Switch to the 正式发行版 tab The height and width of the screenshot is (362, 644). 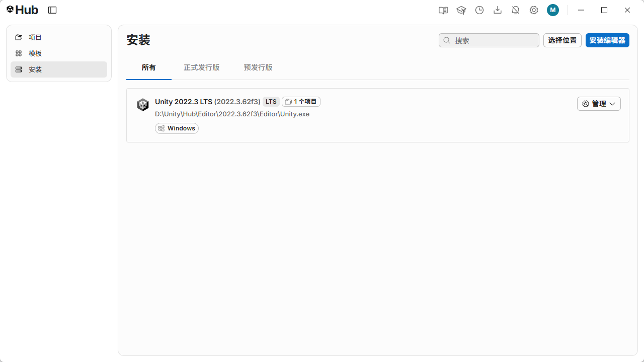click(x=202, y=67)
